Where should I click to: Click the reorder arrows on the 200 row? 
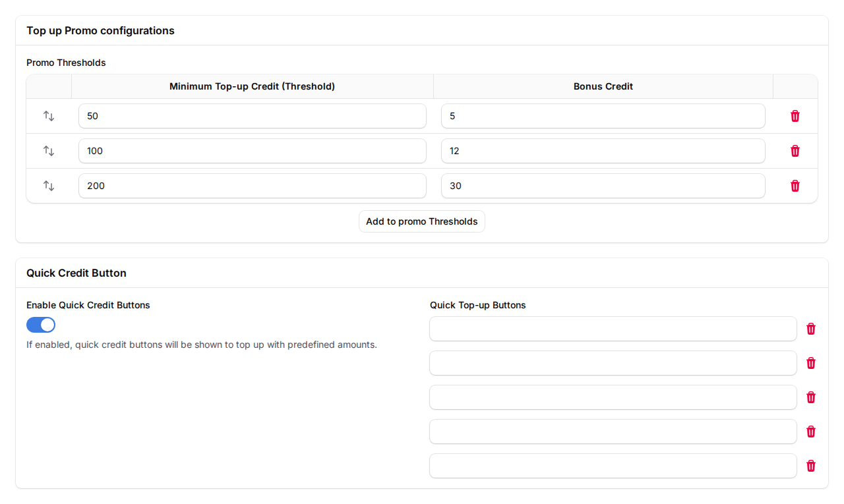tap(48, 186)
